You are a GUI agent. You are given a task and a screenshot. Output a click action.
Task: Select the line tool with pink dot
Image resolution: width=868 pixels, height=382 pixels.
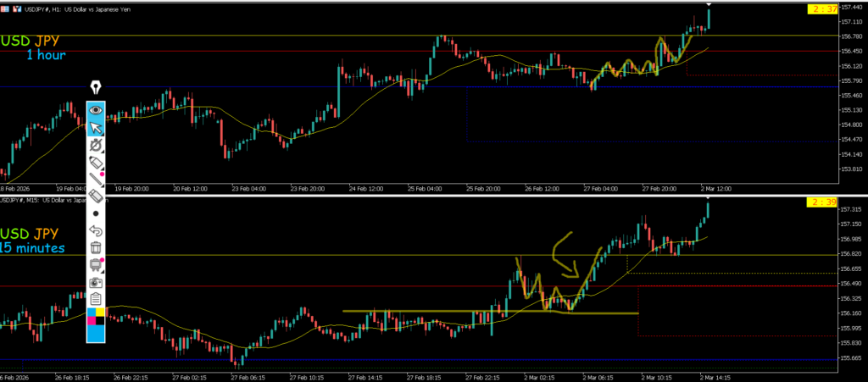[x=96, y=178]
